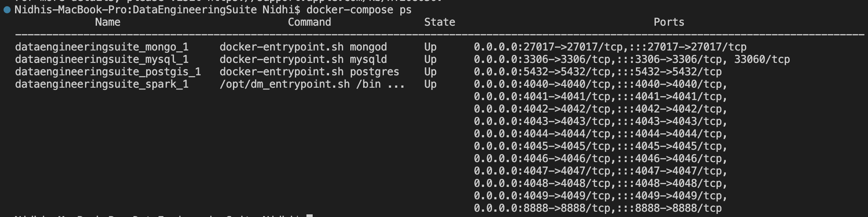Click the 5432 port mapping line

pyautogui.click(x=597, y=72)
